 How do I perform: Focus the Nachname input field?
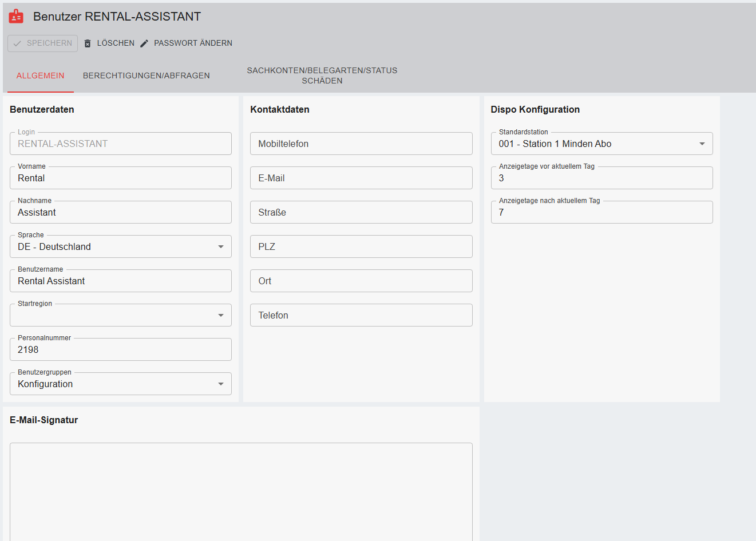point(120,213)
